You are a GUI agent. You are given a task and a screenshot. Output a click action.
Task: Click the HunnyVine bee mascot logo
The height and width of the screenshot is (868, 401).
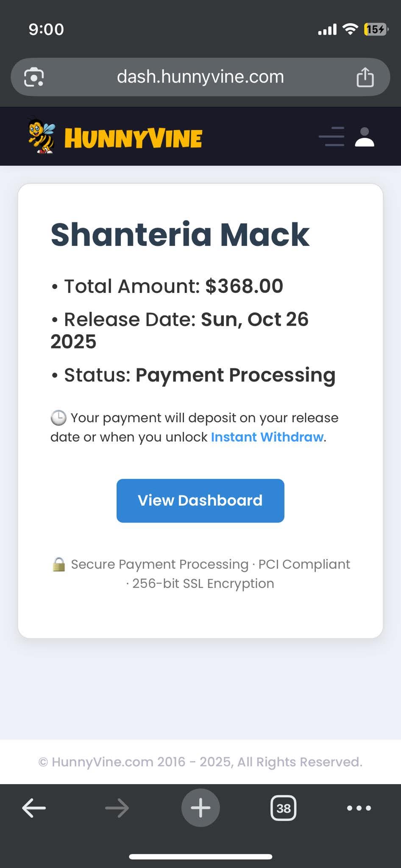pos(42,136)
